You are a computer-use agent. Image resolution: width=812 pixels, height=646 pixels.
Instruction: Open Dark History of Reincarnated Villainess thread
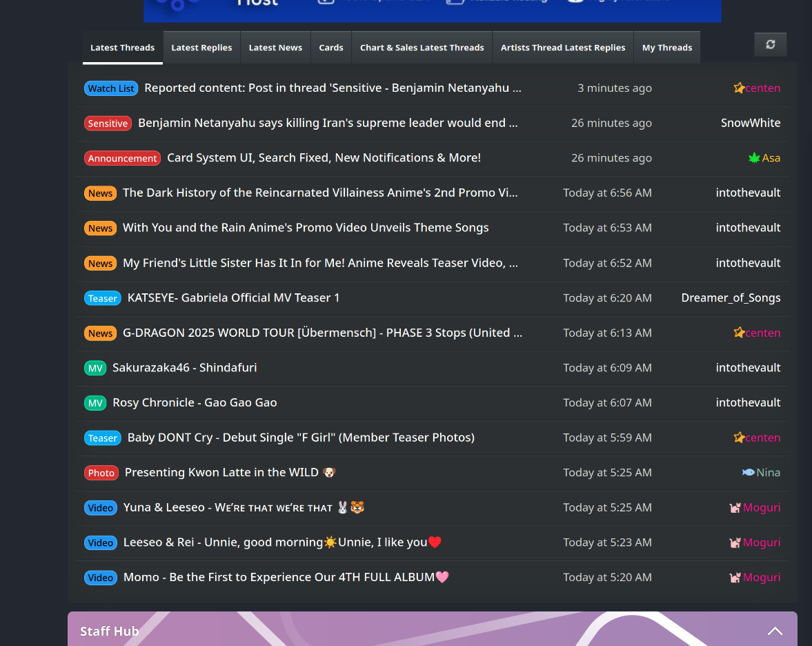320,193
